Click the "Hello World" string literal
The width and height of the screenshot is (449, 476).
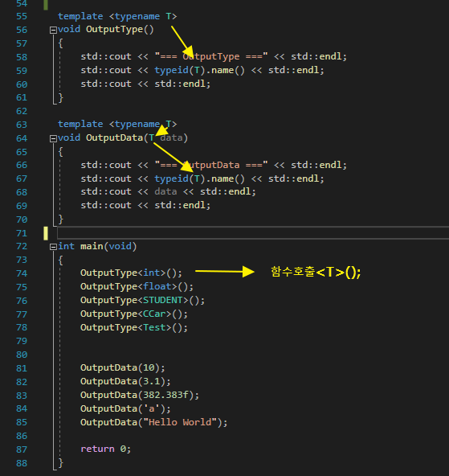(x=180, y=422)
